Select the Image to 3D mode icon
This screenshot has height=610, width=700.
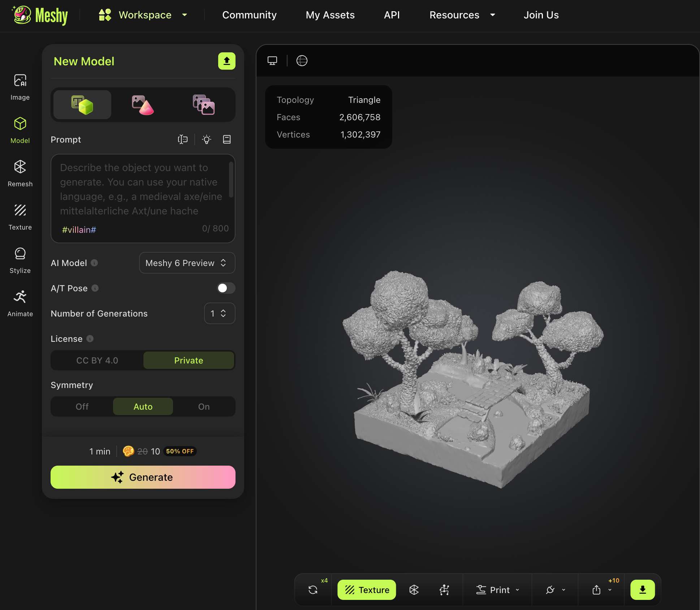[x=143, y=105]
